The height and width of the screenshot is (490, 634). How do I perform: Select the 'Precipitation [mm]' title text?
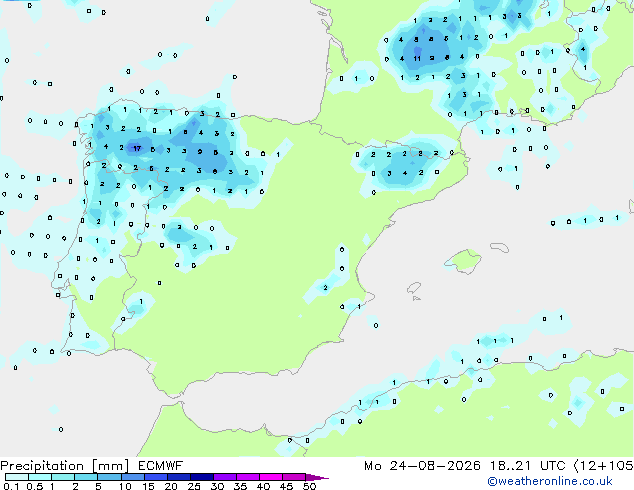tap(65, 466)
